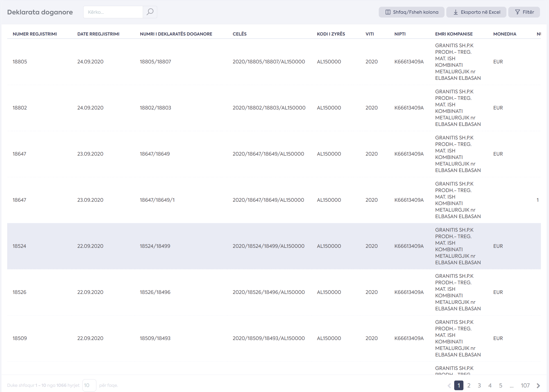Click Eksporto në Excel button

pos(476,12)
